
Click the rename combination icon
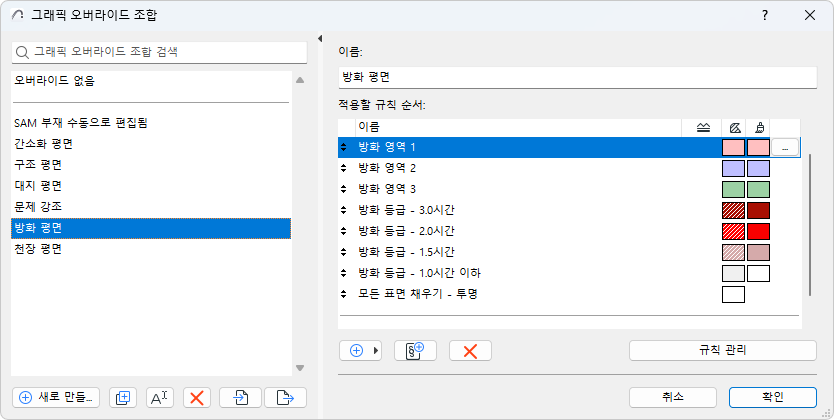tap(160, 397)
